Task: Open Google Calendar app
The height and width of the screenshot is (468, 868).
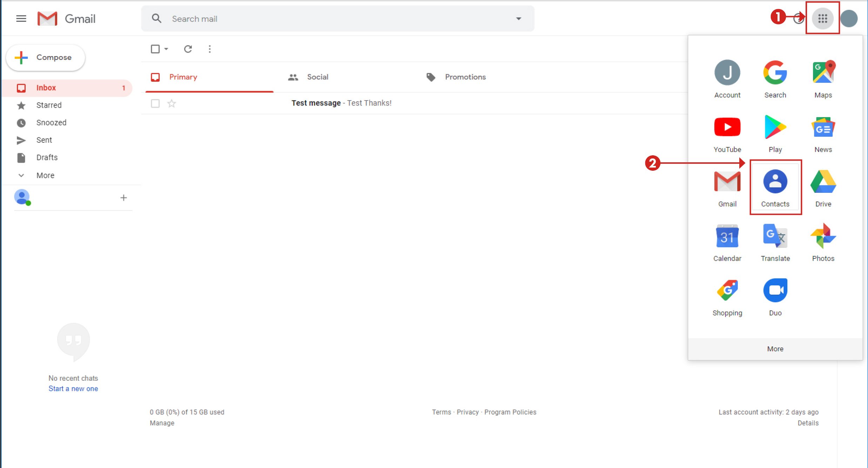Action: pyautogui.click(x=727, y=243)
